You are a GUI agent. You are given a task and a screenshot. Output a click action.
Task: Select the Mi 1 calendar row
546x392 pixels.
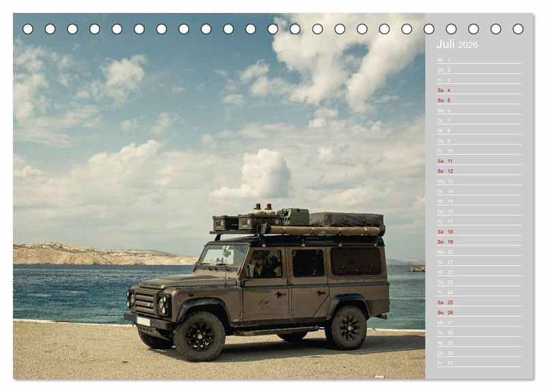coord(478,60)
